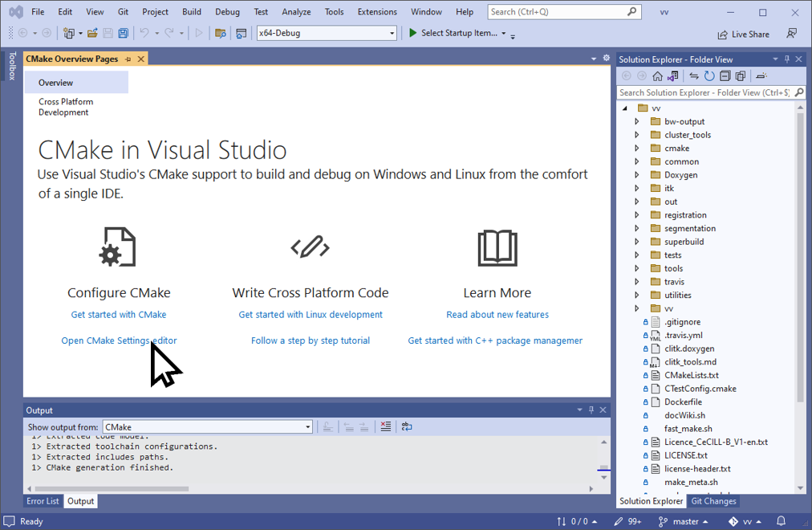Clear All in Output window
This screenshot has width=812, height=530.
click(386, 426)
